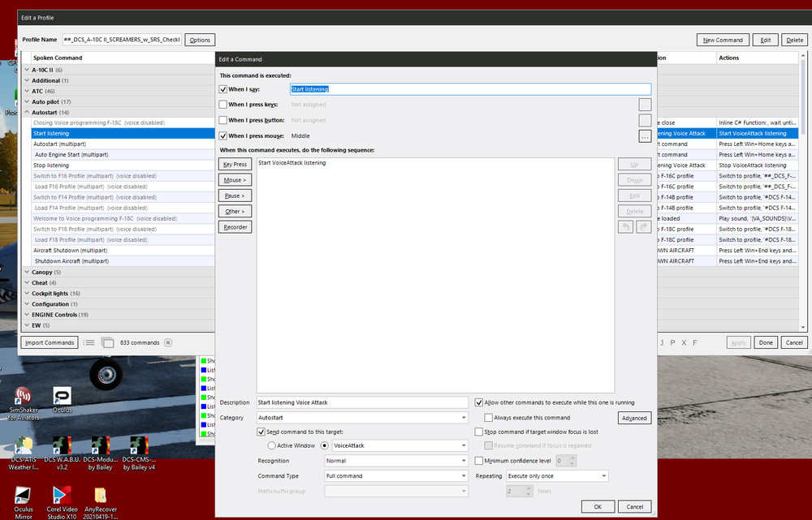812x520 pixels.
Task: Click the list view icon beside Import Commands
Action: pyautogui.click(x=89, y=343)
